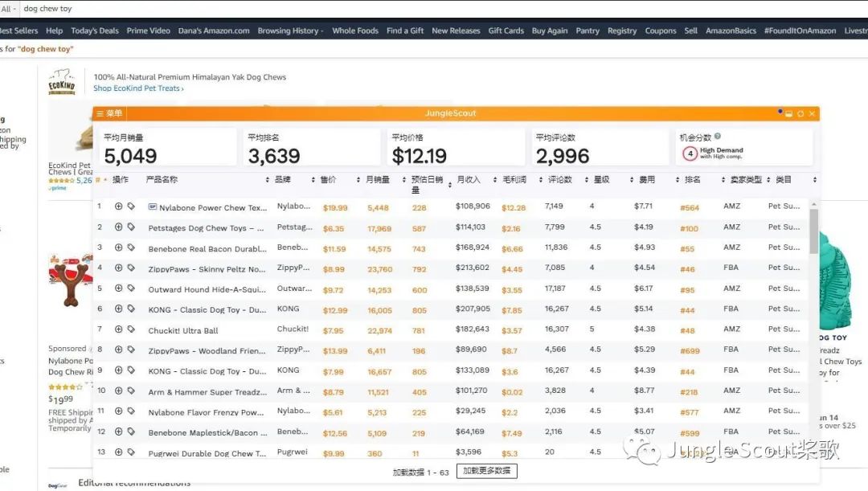This screenshot has width=868, height=491.
Task: Click the plus icon for Pugrwei row 13
Action: pyautogui.click(x=119, y=452)
